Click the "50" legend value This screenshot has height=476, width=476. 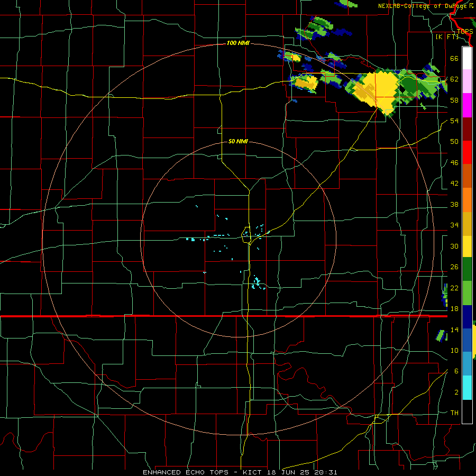(454, 141)
